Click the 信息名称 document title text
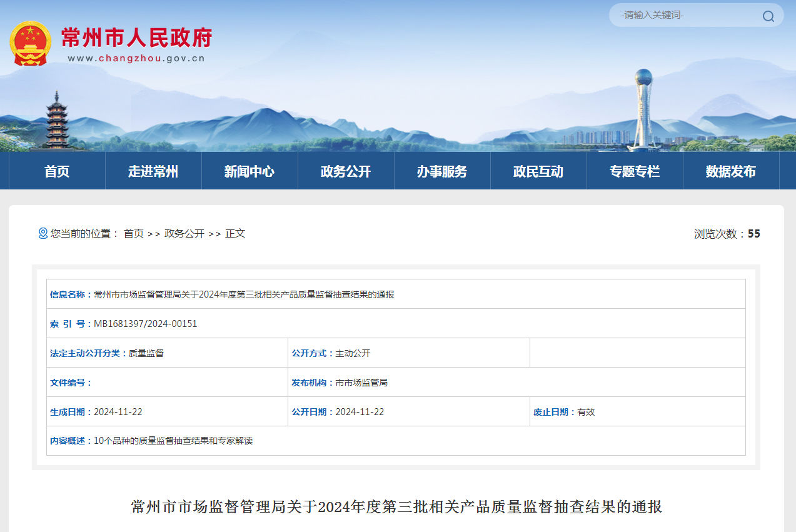This screenshot has height=532, width=796. pyautogui.click(x=244, y=294)
